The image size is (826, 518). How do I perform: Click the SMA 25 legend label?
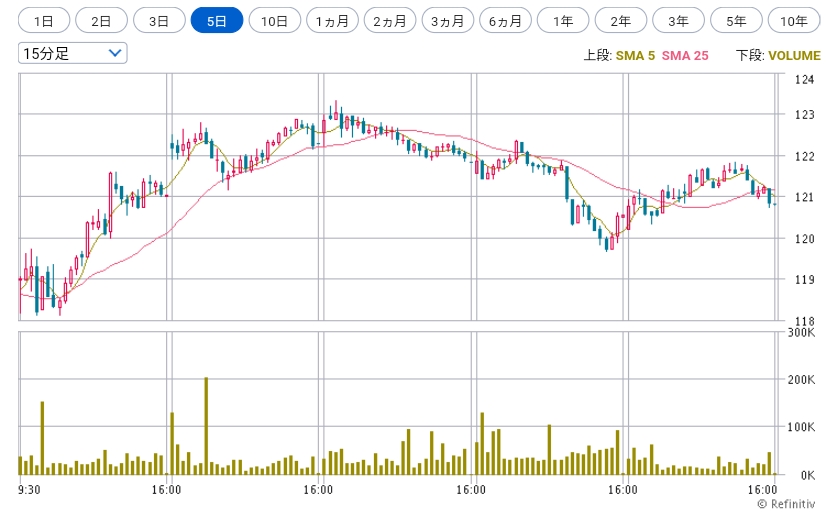685,55
